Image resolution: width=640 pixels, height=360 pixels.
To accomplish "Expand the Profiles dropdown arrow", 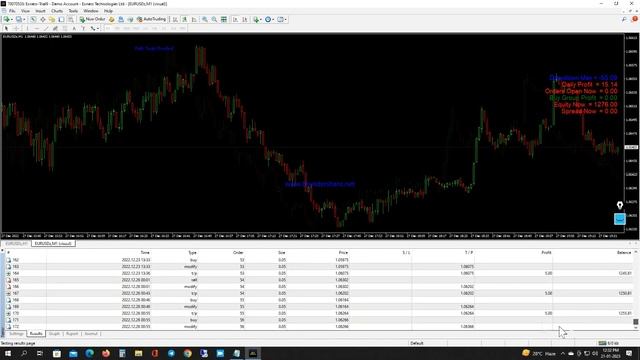I will pos(24,19).
